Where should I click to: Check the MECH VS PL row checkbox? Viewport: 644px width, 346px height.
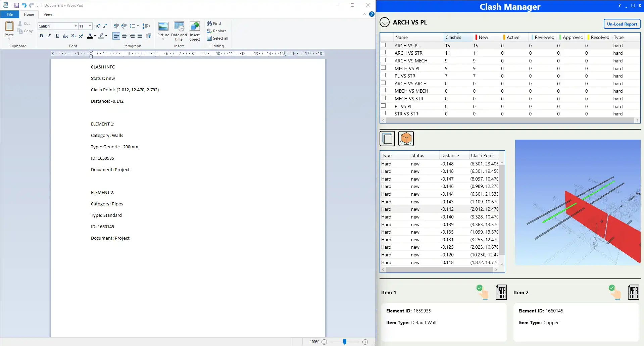pyautogui.click(x=383, y=67)
